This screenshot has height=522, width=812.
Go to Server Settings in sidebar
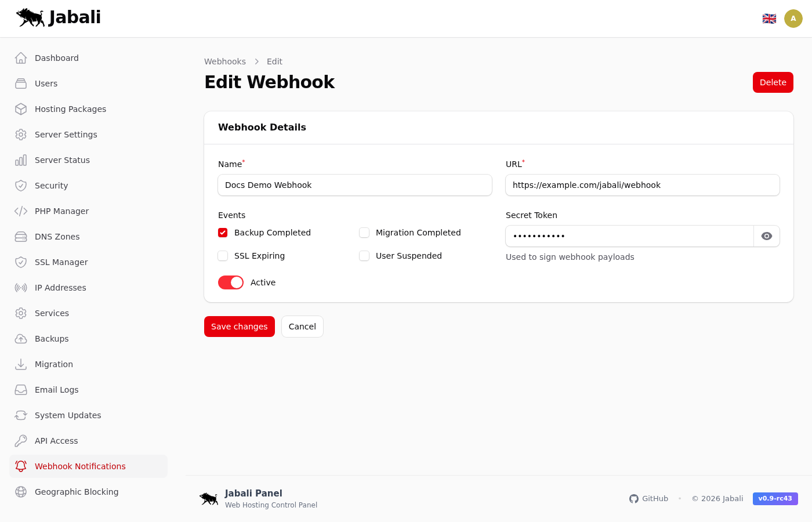66,135
